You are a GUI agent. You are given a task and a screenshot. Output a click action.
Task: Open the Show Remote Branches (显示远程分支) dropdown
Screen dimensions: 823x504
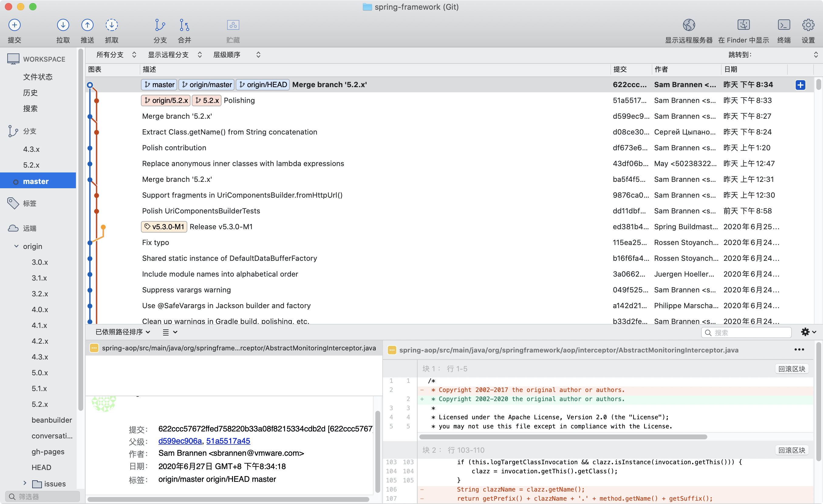pyautogui.click(x=175, y=55)
